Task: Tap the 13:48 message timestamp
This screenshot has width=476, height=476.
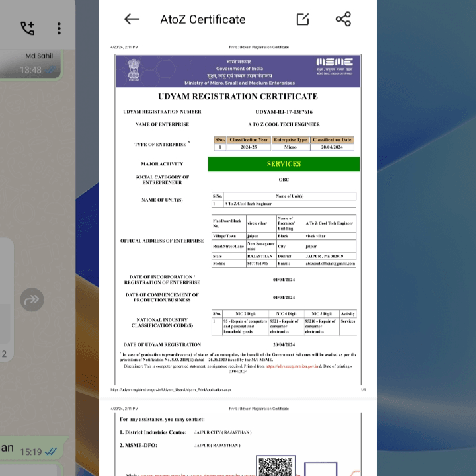Action: pyautogui.click(x=30, y=70)
